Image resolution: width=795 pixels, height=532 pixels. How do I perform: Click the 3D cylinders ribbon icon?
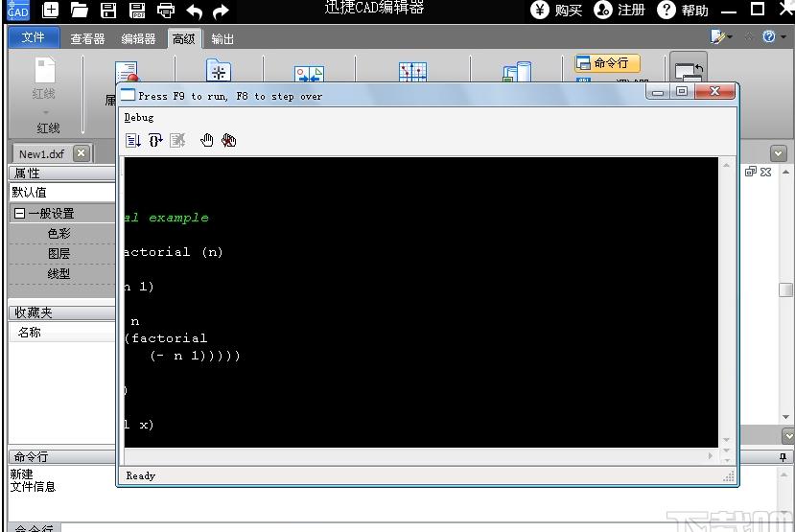click(x=517, y=72)
